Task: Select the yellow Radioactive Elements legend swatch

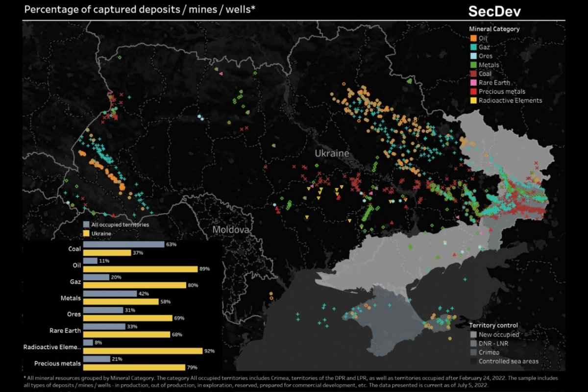Action: point(473,100)
